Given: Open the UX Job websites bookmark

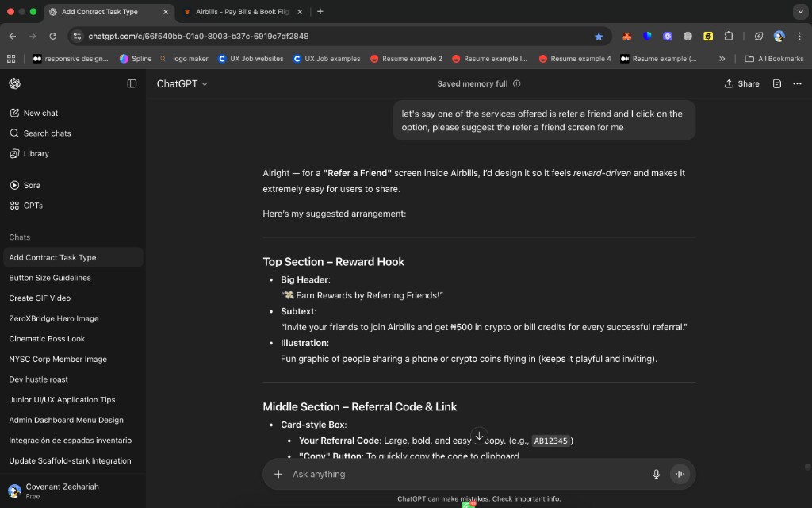Looking at the screenshot, I should coord(251,59).
